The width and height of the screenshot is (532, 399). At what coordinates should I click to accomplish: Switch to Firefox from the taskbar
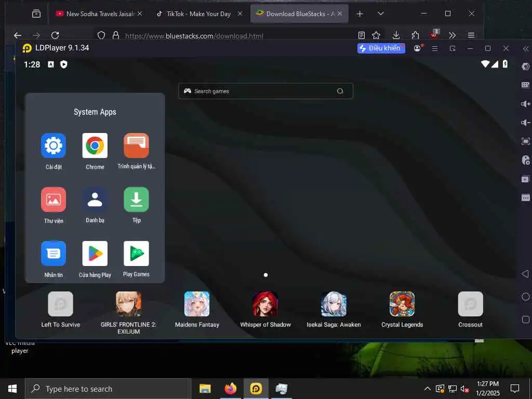230,389
